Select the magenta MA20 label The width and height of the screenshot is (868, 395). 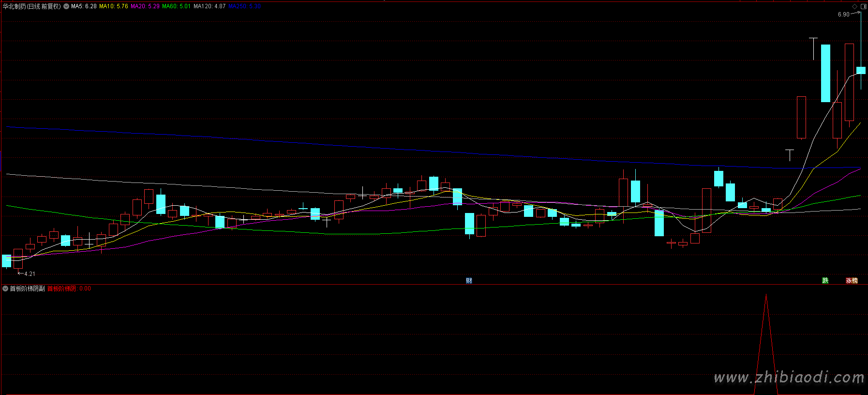tap(145, 6)
